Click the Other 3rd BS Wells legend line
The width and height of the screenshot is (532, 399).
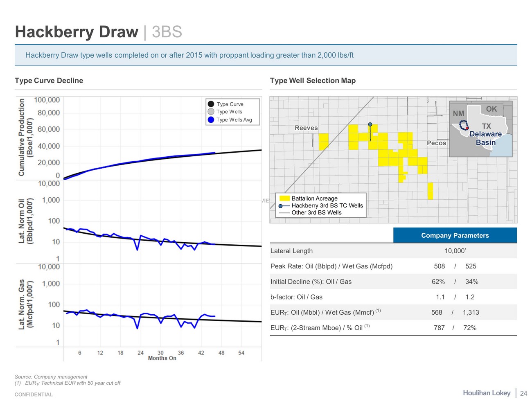point(284,213)
